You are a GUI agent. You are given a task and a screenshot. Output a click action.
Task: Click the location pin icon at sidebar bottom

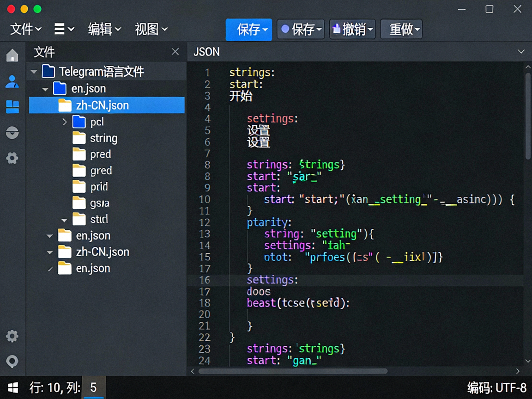pos(12,361)
